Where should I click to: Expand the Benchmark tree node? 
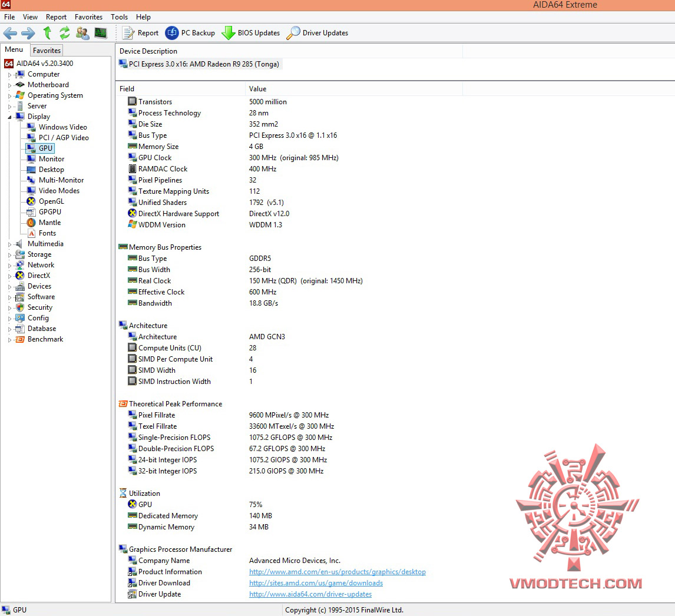[9, 340]
